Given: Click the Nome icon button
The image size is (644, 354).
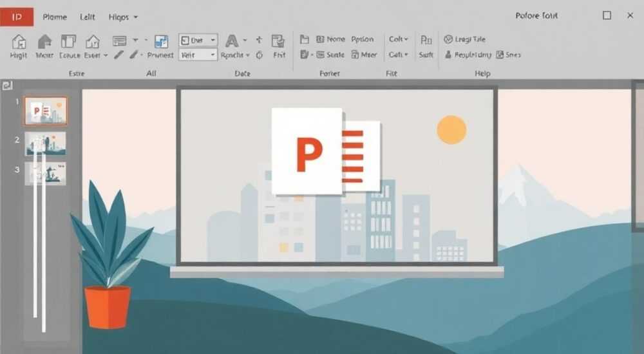Looking at the screenshot, I should 330,39.
